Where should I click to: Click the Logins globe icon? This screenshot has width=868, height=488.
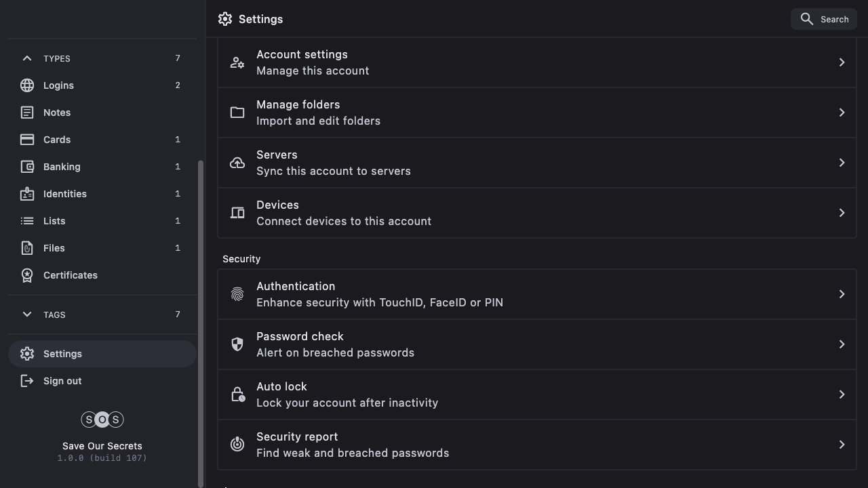click(x=27, y=85)
